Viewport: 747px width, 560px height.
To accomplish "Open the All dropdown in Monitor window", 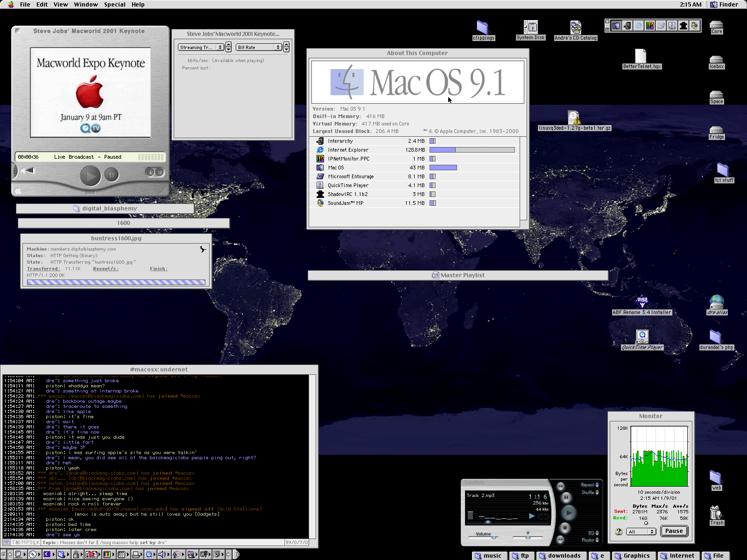I will 641,532.
